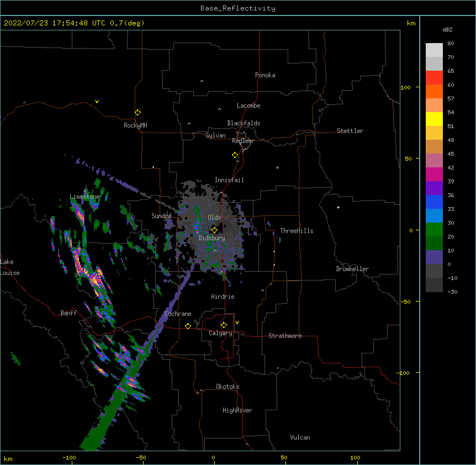Click the Stettler town label
This screenshot has height=465, width=476.
350,131
